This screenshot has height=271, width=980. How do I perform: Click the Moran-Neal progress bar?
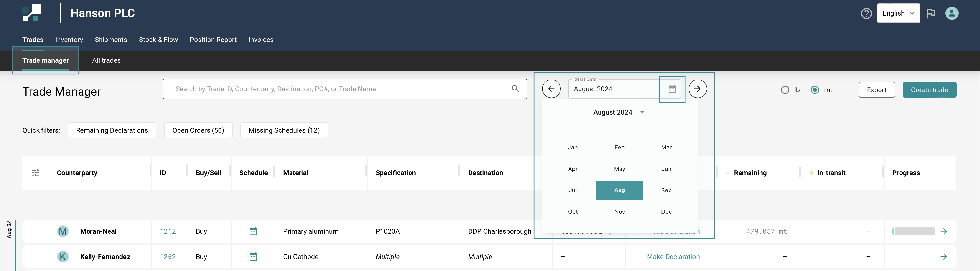pyautogui.click(x=913, y=231)
